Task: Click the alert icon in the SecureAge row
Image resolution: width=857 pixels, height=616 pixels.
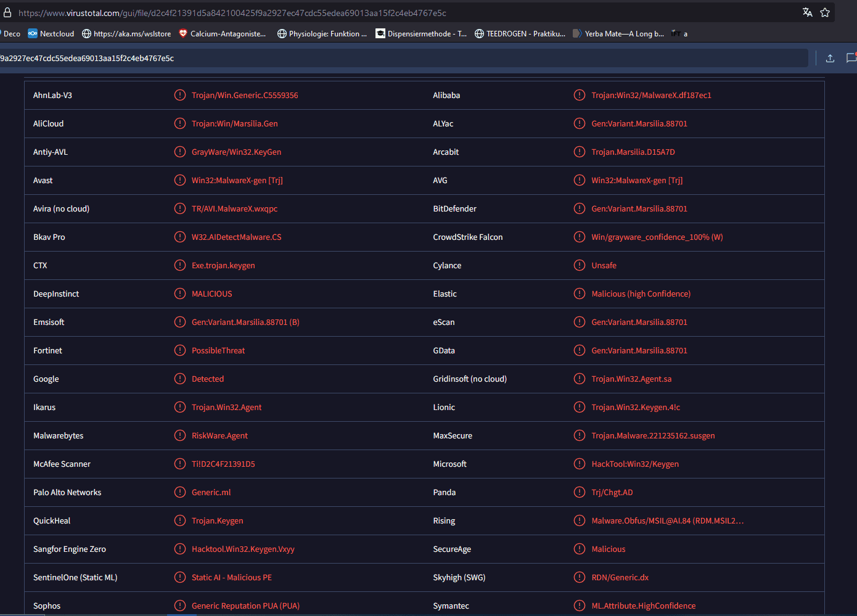Action: point(580,549)
